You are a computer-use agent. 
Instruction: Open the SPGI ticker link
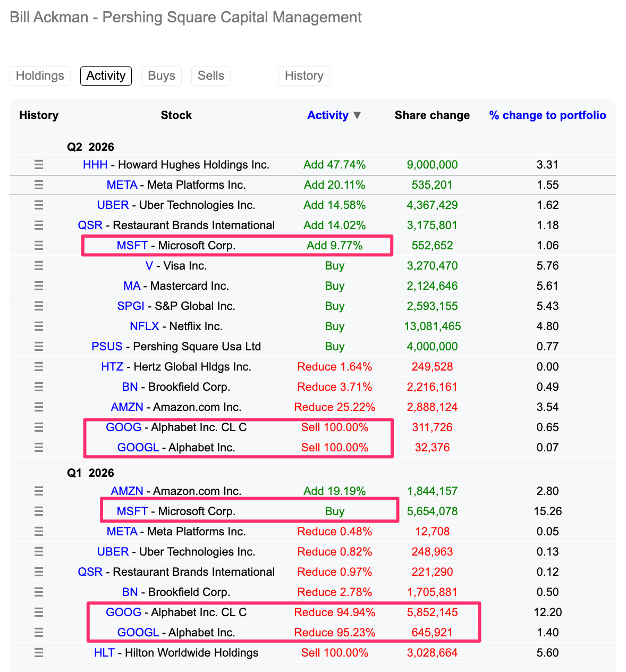point(131,306)
